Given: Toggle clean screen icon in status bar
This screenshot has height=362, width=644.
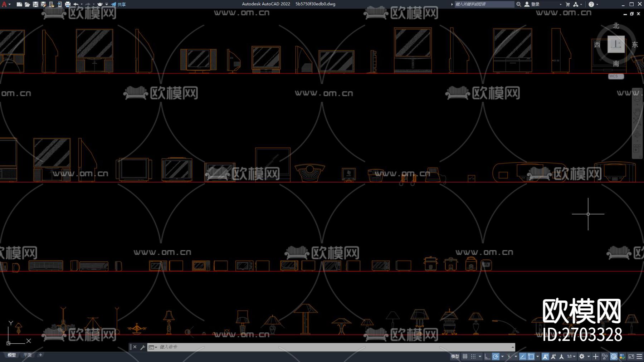Looking at the screenshot, I should [x=631, y=356].
